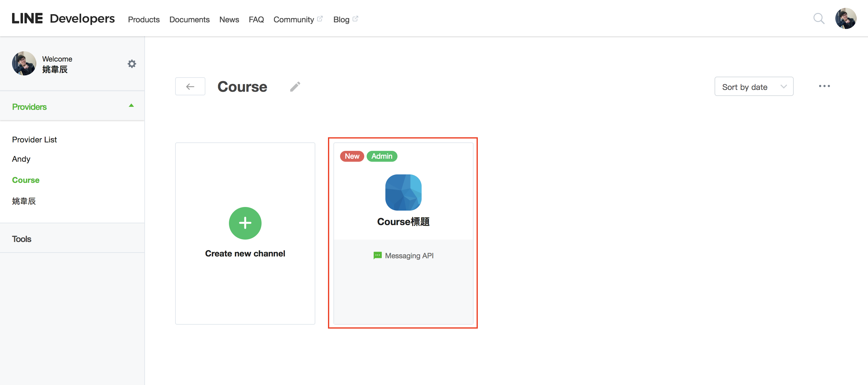Image resolution: width=868 pixels, height=385 pixels.
Task: Open the Products menu
Action: coord(143,20)
